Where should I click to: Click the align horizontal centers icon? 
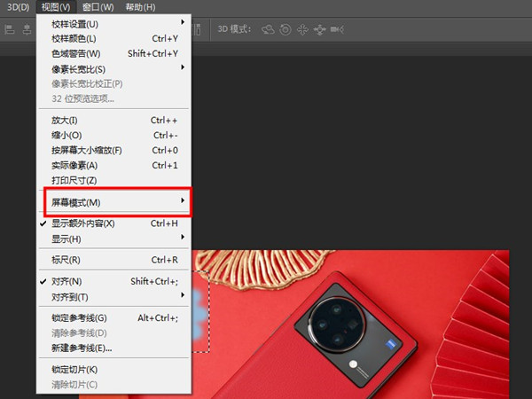coord(26,29)
